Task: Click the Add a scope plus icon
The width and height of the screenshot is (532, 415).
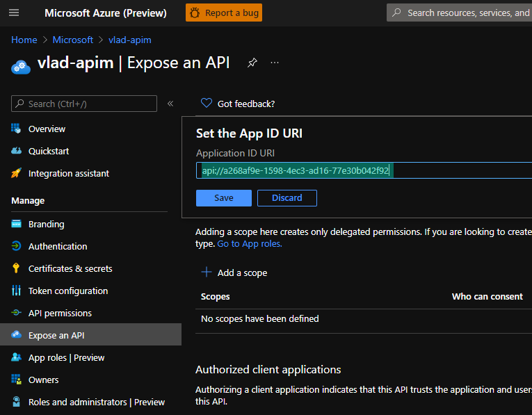Action: coord(206,272)
